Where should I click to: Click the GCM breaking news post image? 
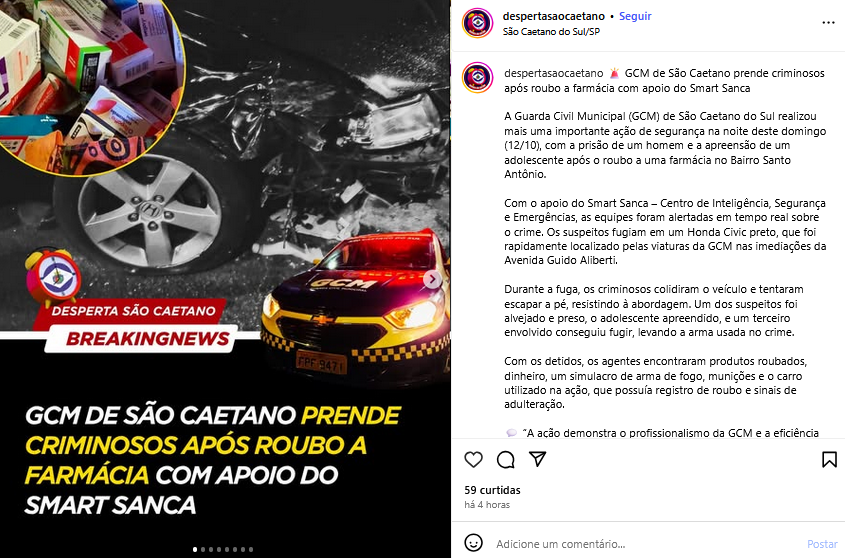click(x=225, y=279)
